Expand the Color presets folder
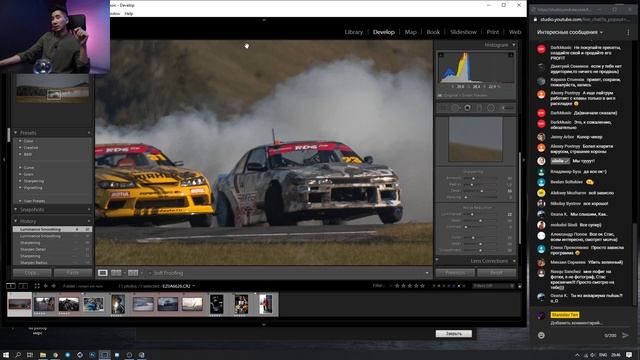Screen dimensions: 640x360 pyautogui.click(x=20, y=141)
